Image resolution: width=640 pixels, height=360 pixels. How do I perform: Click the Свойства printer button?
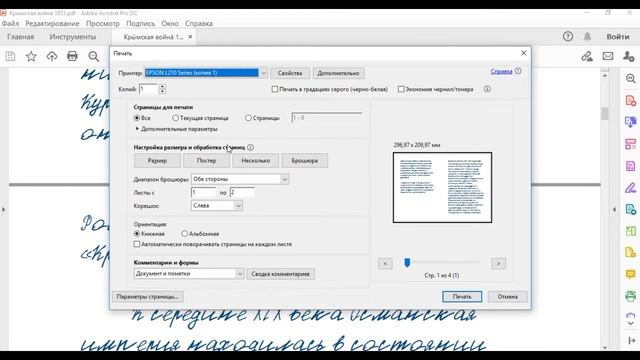coord(290,73)
